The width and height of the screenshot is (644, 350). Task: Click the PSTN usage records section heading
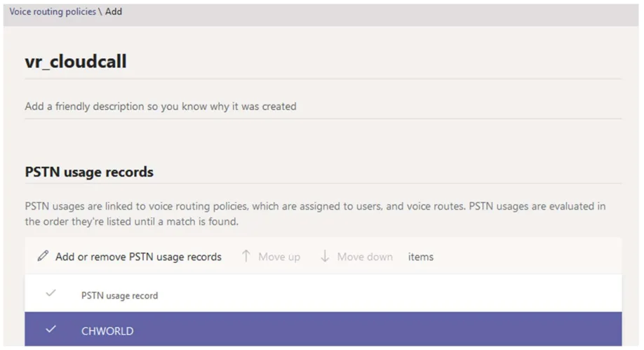(89, 172)
